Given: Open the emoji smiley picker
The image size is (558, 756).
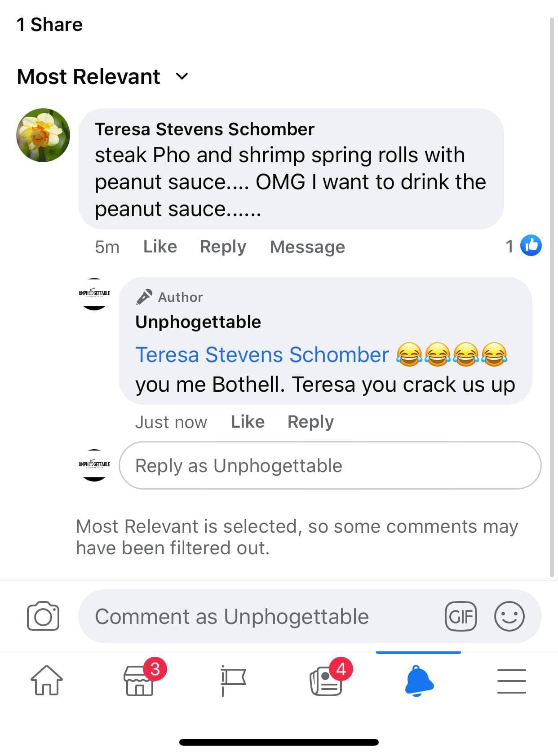Looking at the screenshot, I should pyautogui.click(x=509, y=616).
